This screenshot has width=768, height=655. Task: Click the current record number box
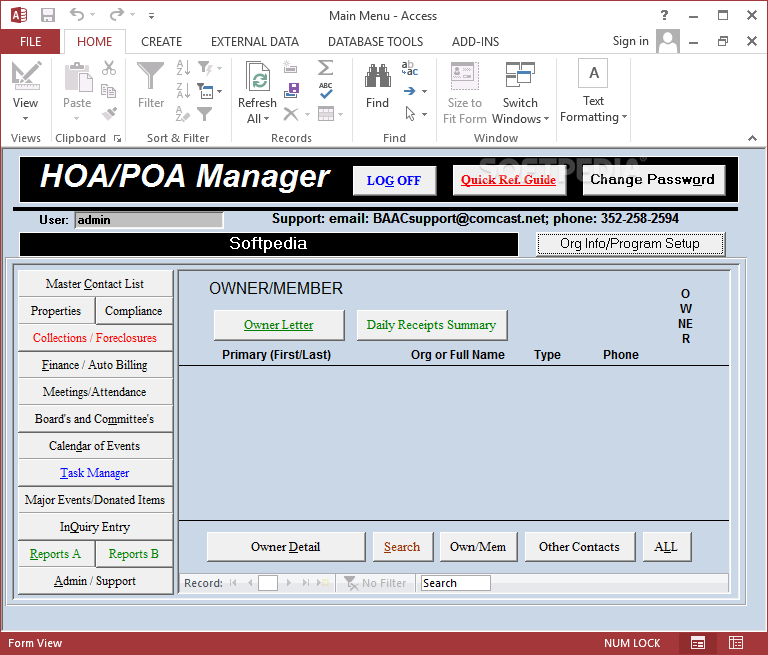[x=268, y=583]
